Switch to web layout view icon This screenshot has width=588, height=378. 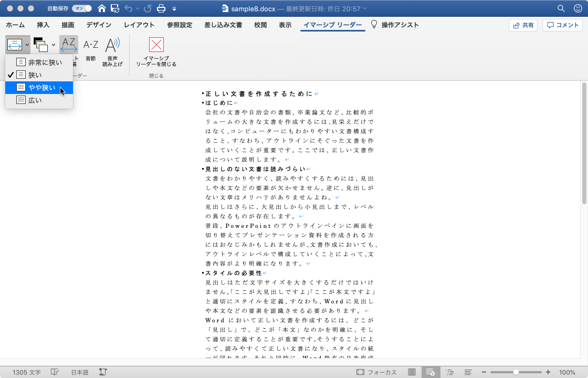coord(430,372)
